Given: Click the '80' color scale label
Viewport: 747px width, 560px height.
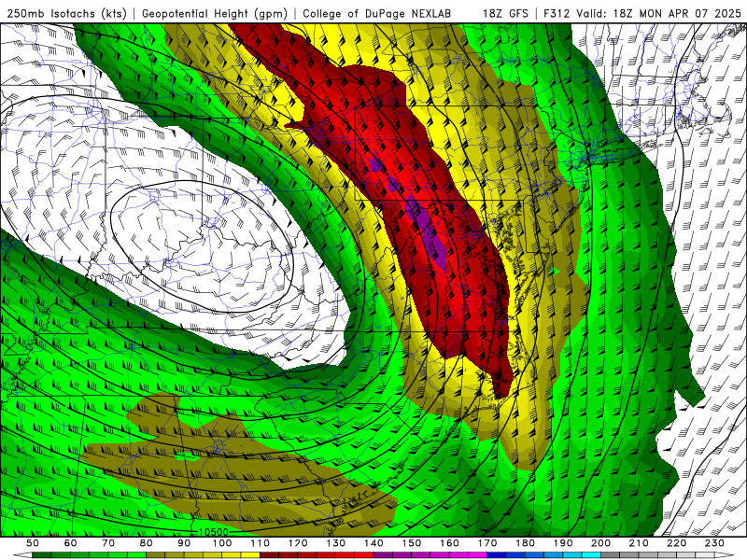Looking at the screenshot, I should tap(147, 543).
